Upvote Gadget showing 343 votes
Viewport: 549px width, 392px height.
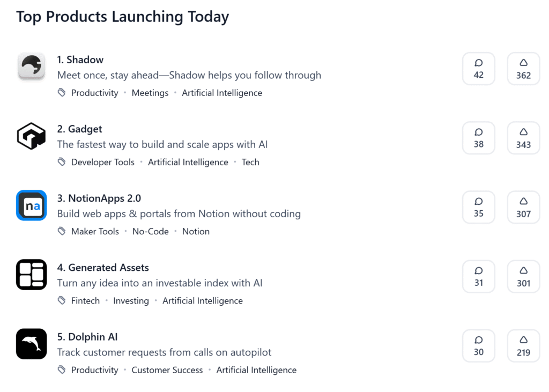tap(523, 138)
